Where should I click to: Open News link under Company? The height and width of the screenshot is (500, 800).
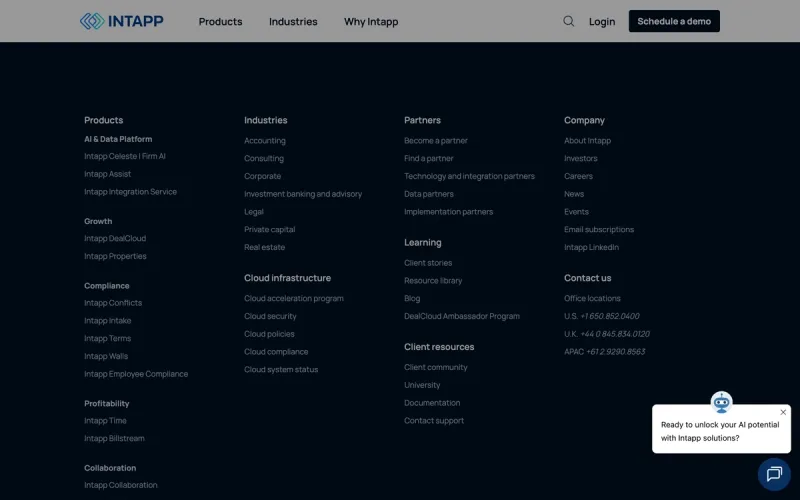[x=574, y=194]
